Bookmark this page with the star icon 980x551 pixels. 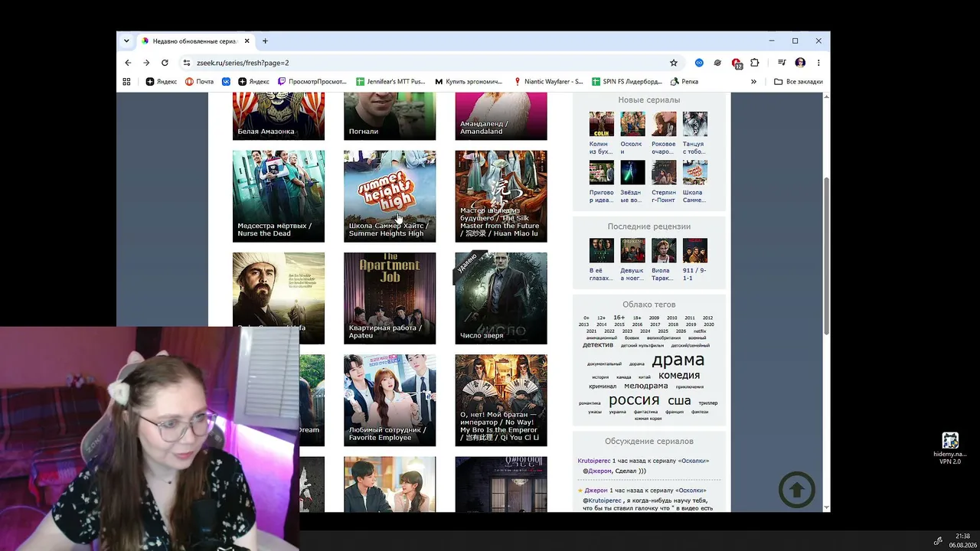pyautogui.click(x=674, y=63)
